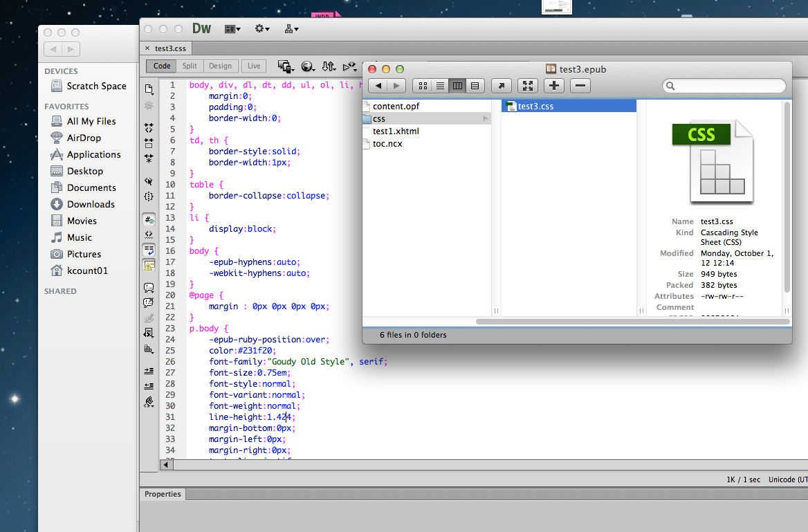Viewport: 808px width, 532px height.
Task: Open the Extend Dreamweaver gear dropdown
Action: point(262,29)
